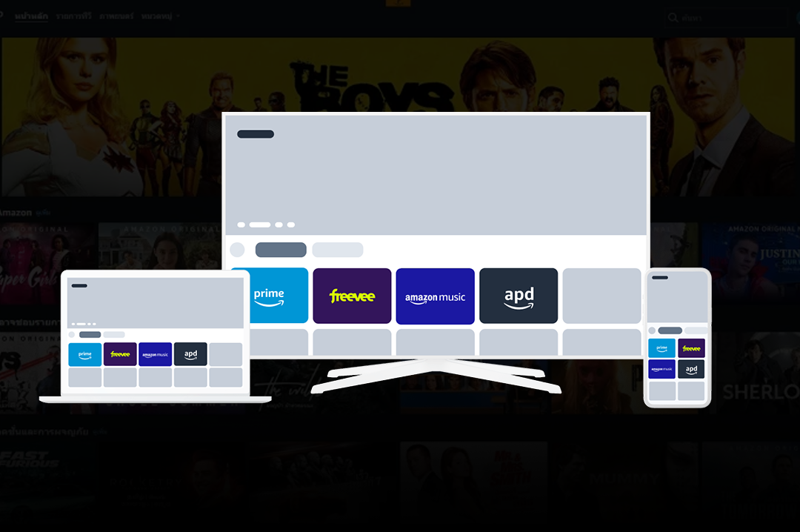Tap the apd tile on the phone
Image resolution: width=800 pixels, height=532 pixels.
(691, 368)
